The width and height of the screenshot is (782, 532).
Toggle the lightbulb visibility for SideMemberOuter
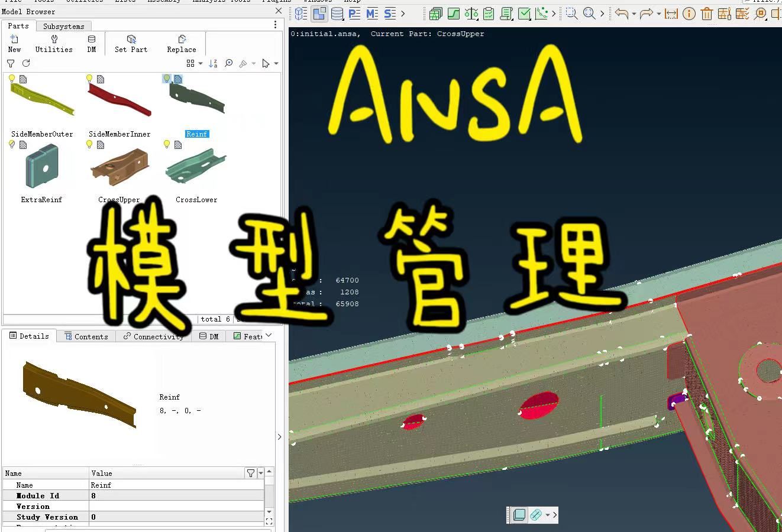(11, 79)
